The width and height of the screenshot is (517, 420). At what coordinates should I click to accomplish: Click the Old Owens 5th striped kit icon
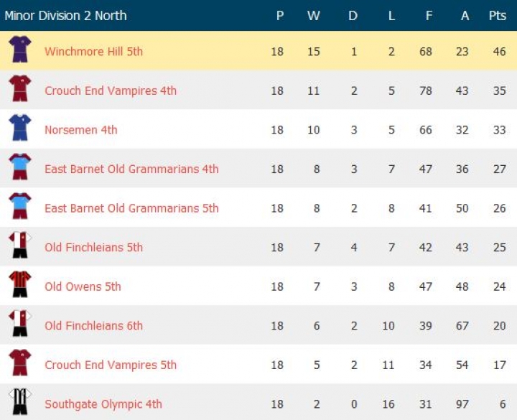coord(19,284)
